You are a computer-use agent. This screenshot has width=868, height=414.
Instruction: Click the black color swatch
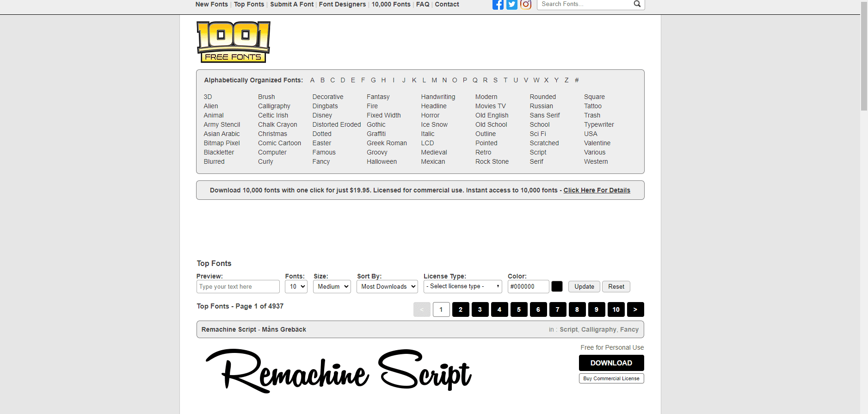coord(557,286)
